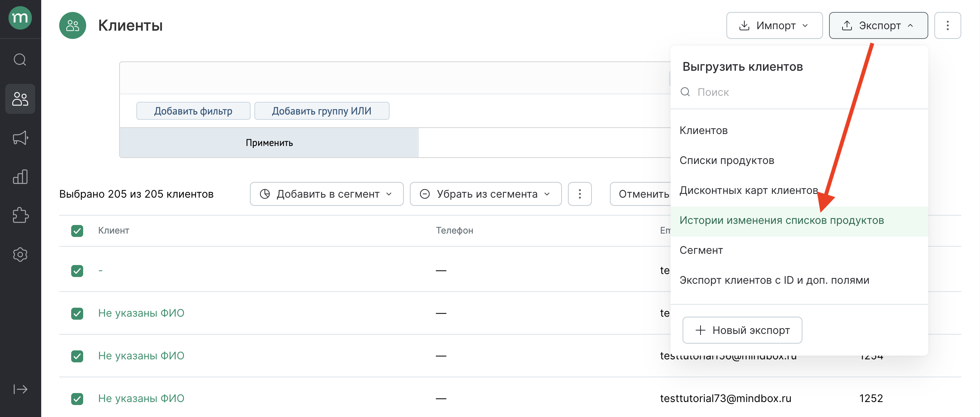Open the page three-dot menu near Export
Image resolution: width=980 pixels, height=417 pixels.
[x=947, y=25]
